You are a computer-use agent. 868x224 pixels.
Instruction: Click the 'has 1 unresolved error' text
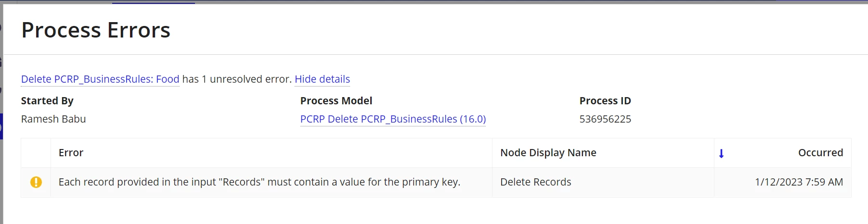click(x=237, y=79)
